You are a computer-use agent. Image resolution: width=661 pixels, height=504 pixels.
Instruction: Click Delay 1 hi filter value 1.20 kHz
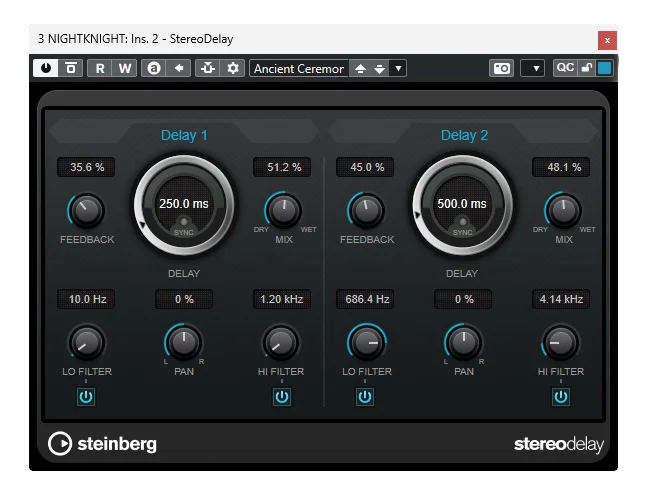click(282, 299)
